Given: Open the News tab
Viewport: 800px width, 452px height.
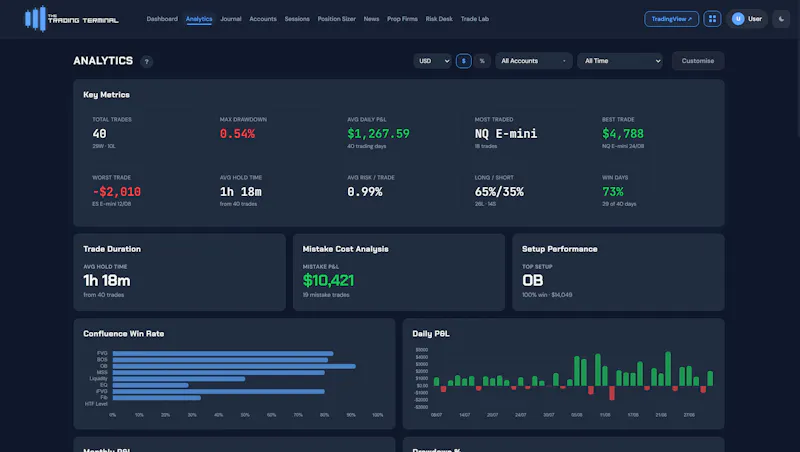Looking at the screenshot, I should [x=371, y=19].
